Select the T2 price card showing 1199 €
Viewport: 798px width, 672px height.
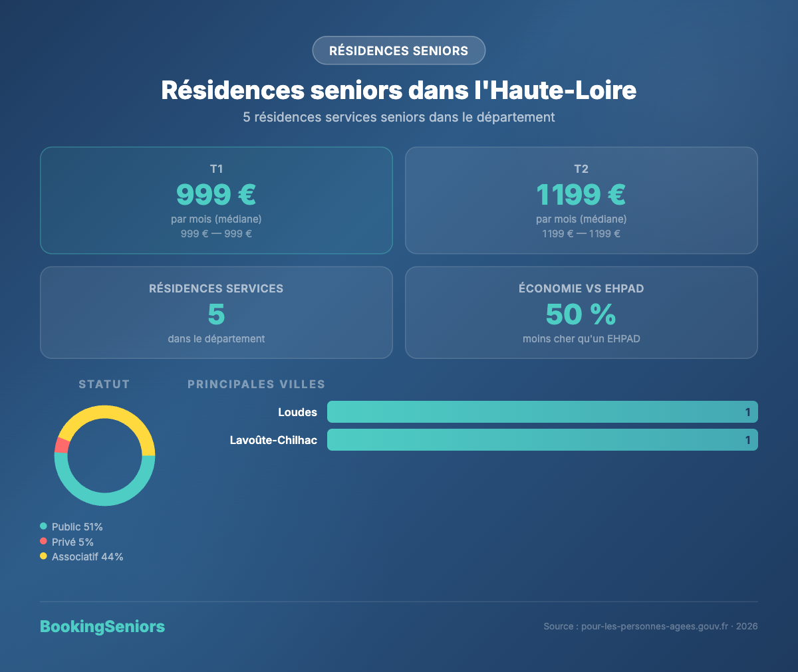tap(581, 200)
